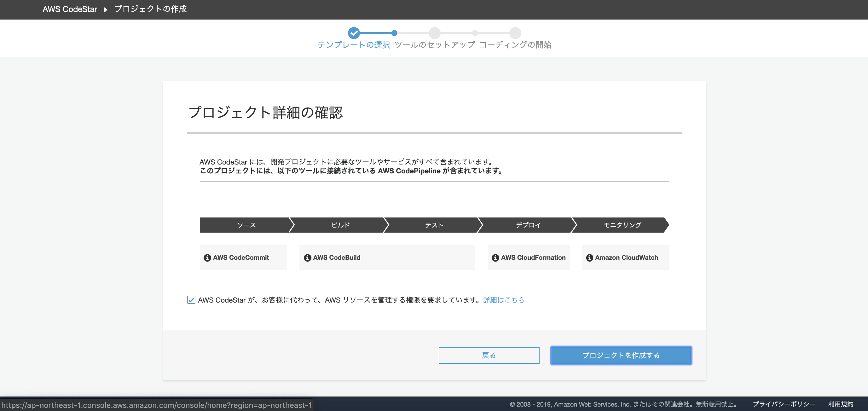
Task: Click the ビルド pipeline stage
Action: coord(340,225)
